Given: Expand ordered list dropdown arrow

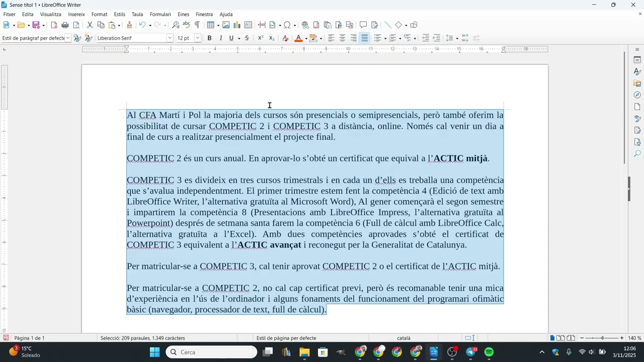Looking at the screenshot, I should point(400,39).
